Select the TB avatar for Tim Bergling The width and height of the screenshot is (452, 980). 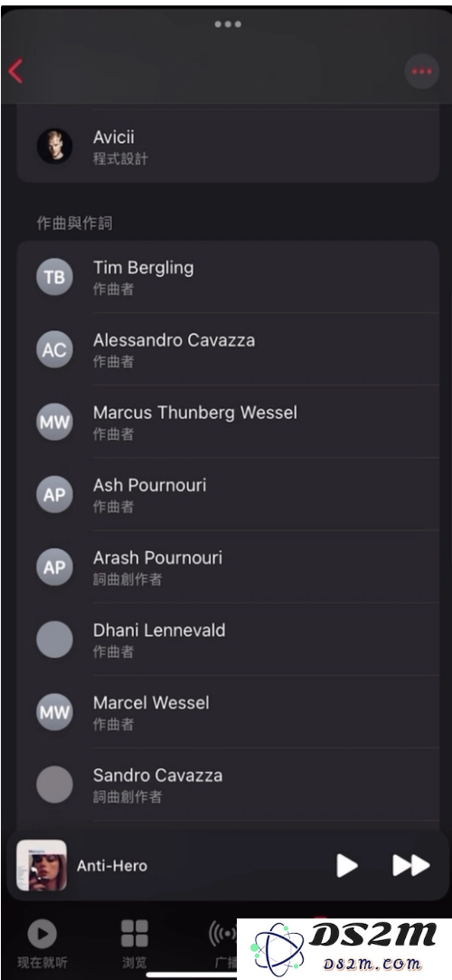pos(54,277)
